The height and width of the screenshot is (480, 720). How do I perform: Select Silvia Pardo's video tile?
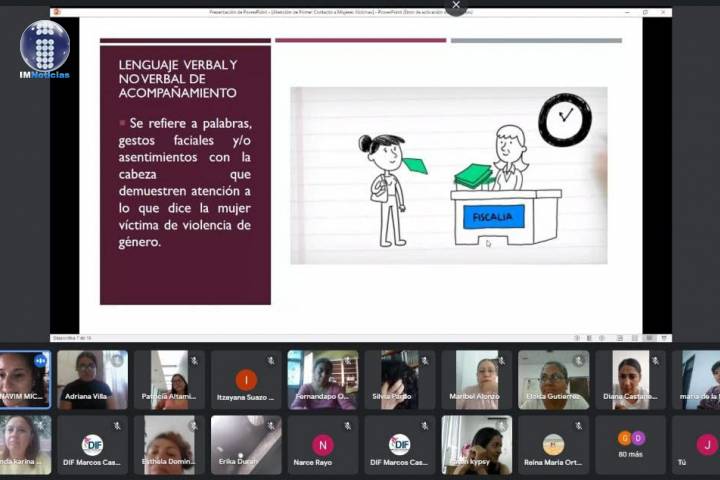[x=399, y=380]
